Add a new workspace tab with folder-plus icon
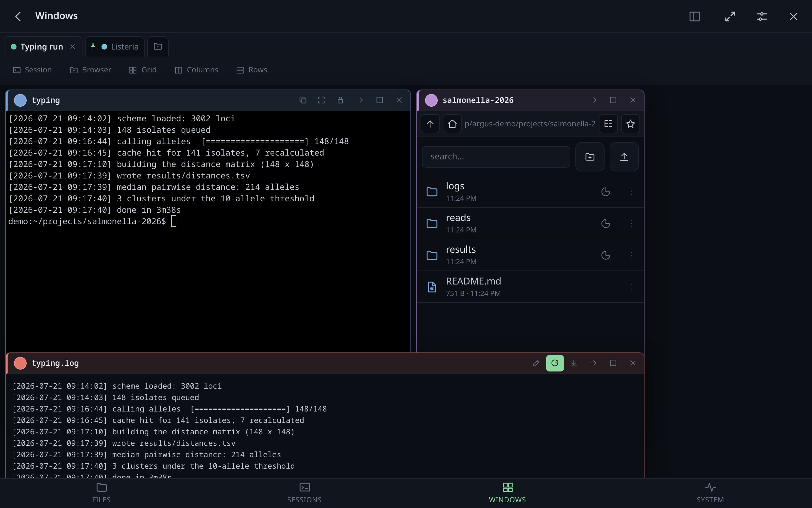Viewport: 812px width, 508px height. click(158, 46)
